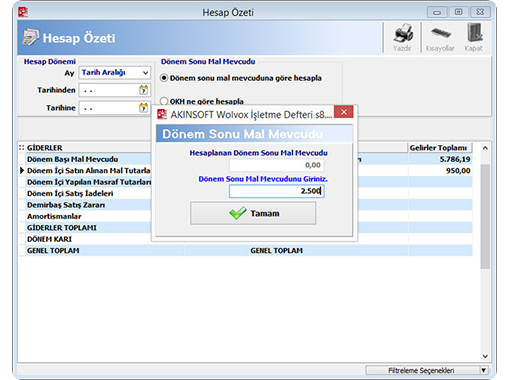Image resolution: width=510 pixels, height=380 pixels.
Task: Click the table scrollbar up arrow
Action: [485, 148]
